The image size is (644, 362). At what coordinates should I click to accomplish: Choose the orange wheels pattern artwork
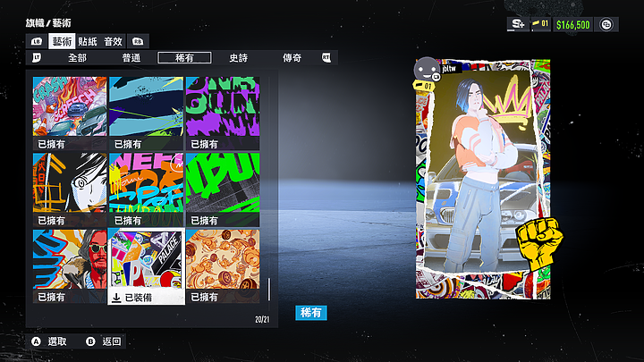[x=223, y=266]
